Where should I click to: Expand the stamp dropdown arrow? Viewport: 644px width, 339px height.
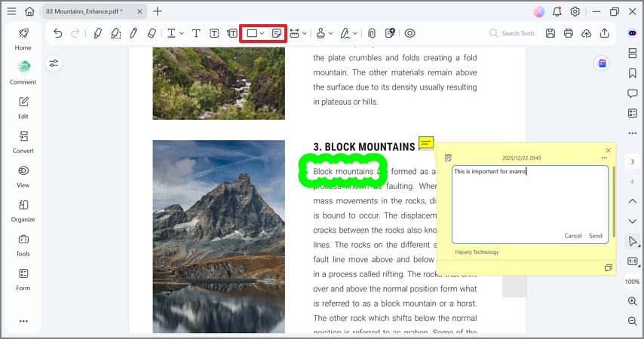tap(330, 34)
